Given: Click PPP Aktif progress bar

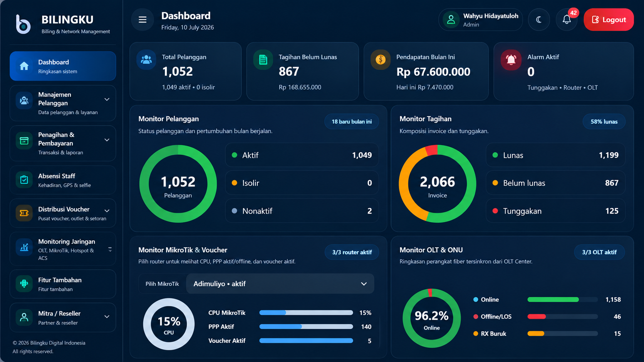Looking at the screenshot, I should (x=306, y=327).
